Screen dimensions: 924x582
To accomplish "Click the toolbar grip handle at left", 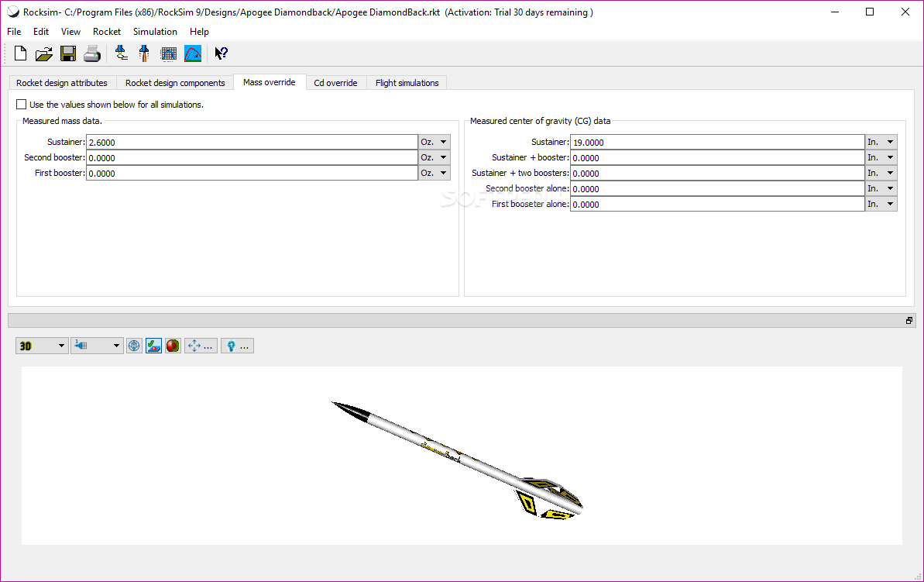I will tap(6, 53).
